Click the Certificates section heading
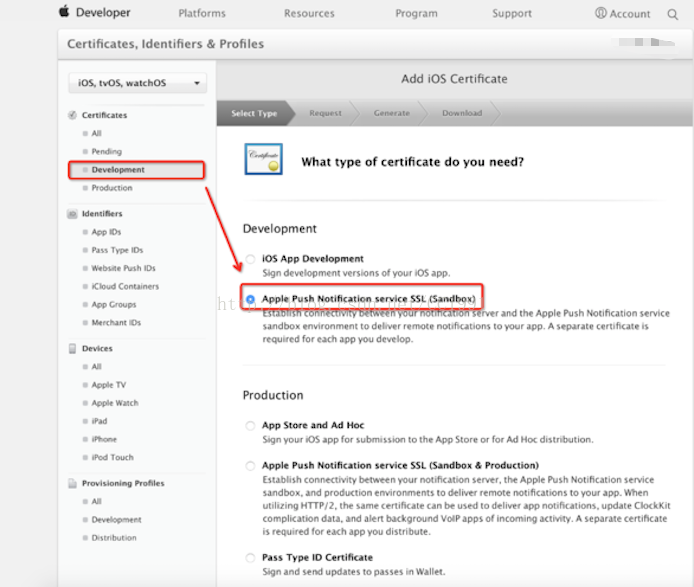Image resolution: width=694 pixels, height=587 pixels. coord(104,115)
